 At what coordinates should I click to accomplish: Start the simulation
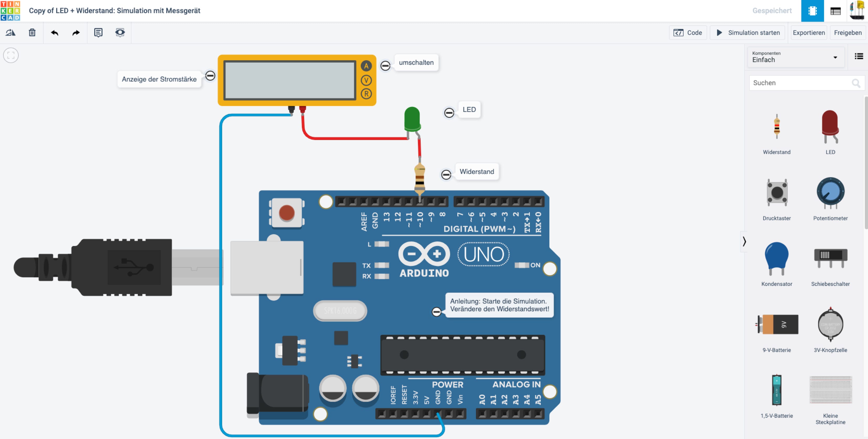point(747,33)
